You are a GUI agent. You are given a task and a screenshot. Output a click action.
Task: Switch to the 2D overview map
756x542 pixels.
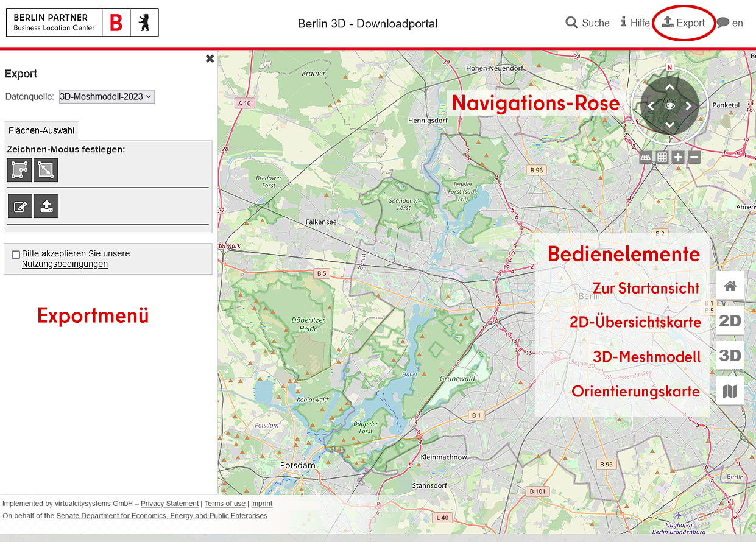point(730,321)
